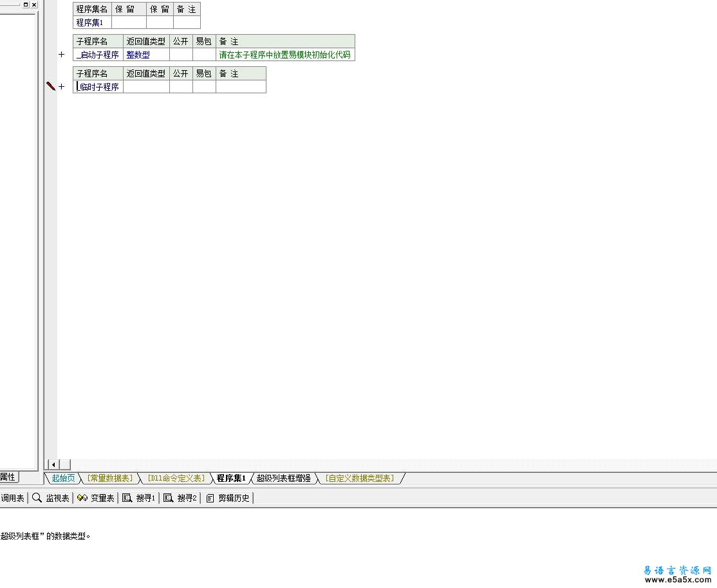Screen dimensions: 717x588
Task: Expand the _临时子程序 subroutine with plus sign
Action: [61, 86]
